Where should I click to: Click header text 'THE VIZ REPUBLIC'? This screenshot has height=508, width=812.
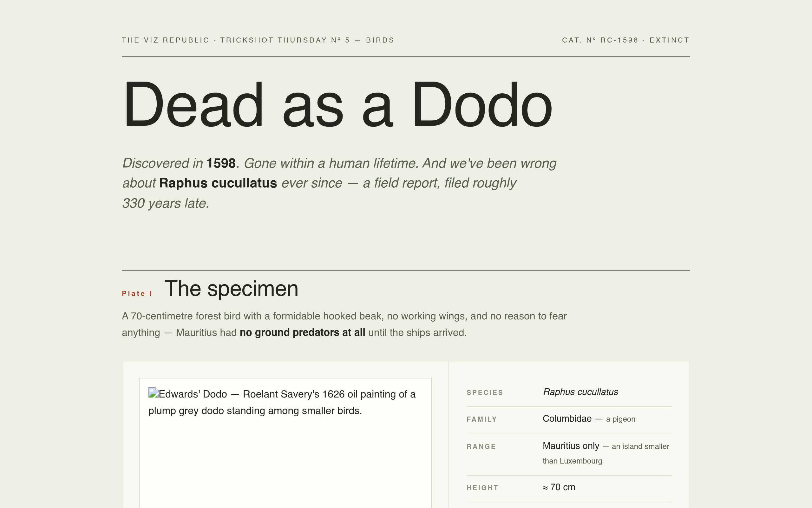[x=166, y=40]
